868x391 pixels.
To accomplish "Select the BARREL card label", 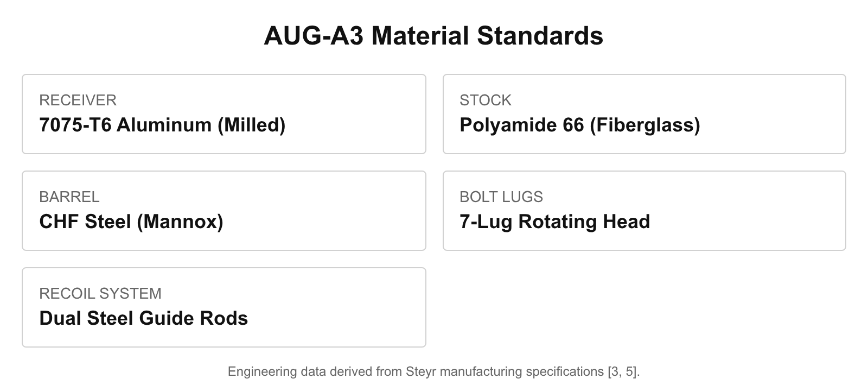I will click(x=69, y=197).
